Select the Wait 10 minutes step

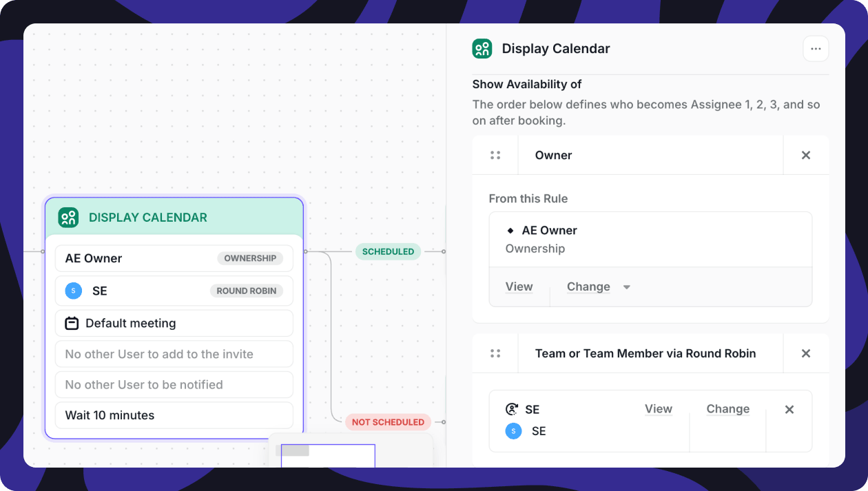[174, 415]
